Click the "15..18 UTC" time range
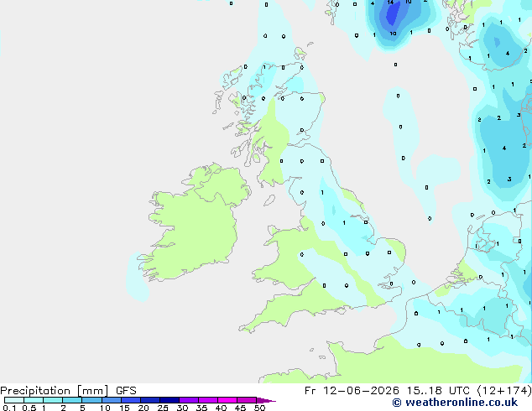Viewport: 532px width, 411px height. pyautogui.click(x=438, y=391)
